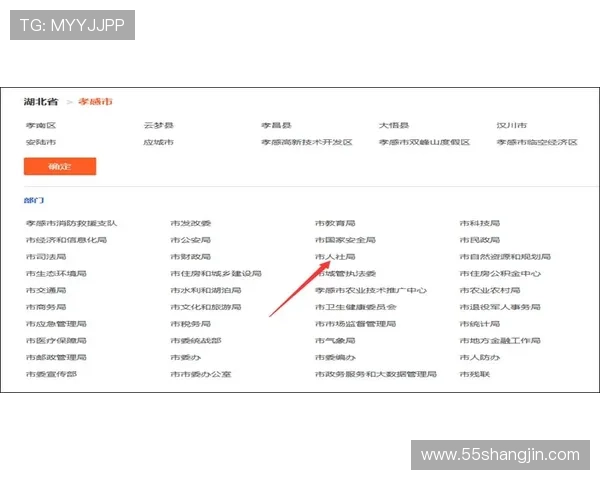Click 市委宣传部
Screen dimensions: 600x480
[x=51, y=374]
